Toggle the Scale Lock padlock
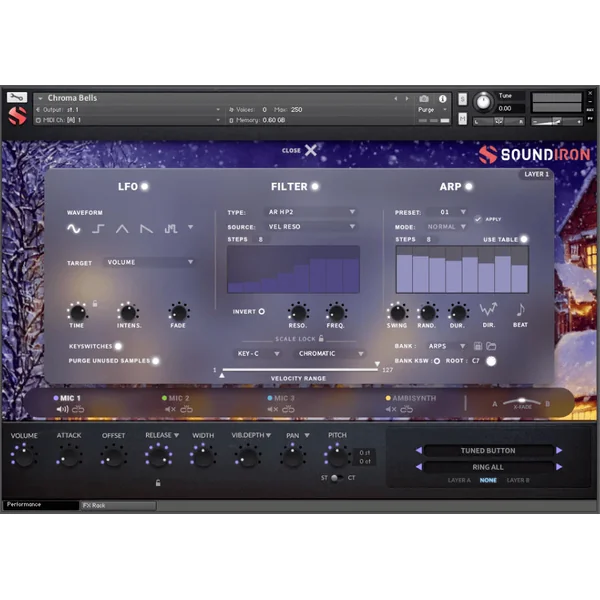This screenshot has height=600, width=600. pos(321,338)
